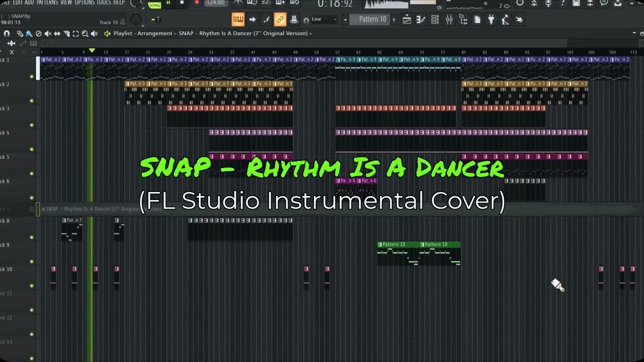Mute Track 5 using its green dot
The width and height of the screenshot is (644, 362).
click(32, 173)
